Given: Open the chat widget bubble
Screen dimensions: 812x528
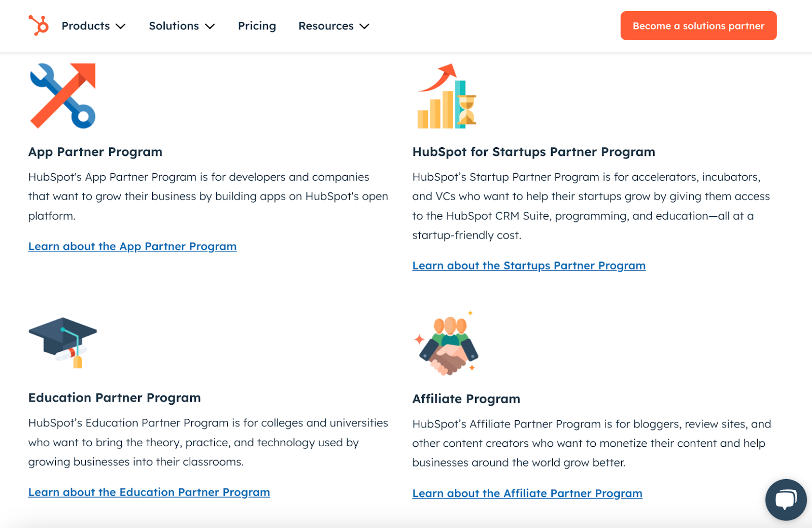Looking at the screenshot, I should 786,499.
